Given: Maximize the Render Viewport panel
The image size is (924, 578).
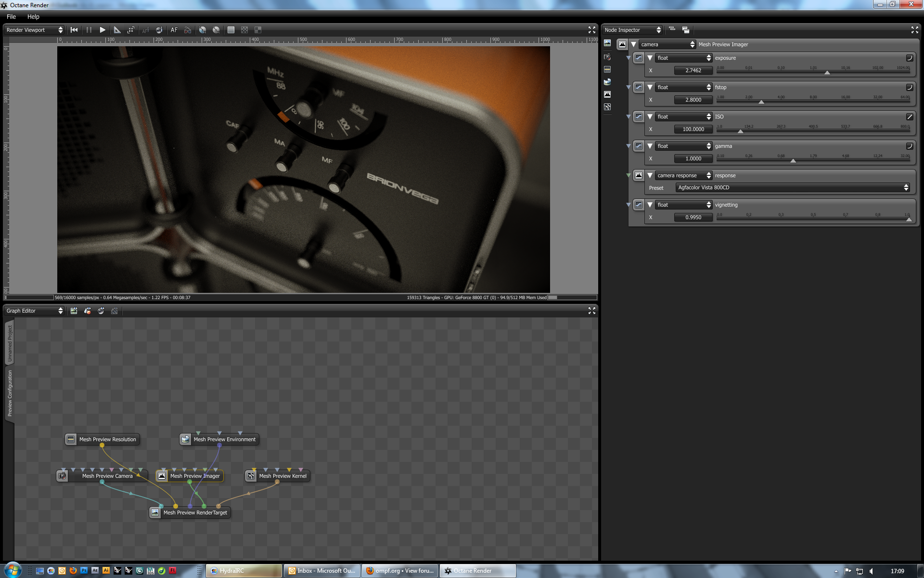Looking at the screenshot, I should (x=592, y=30).
